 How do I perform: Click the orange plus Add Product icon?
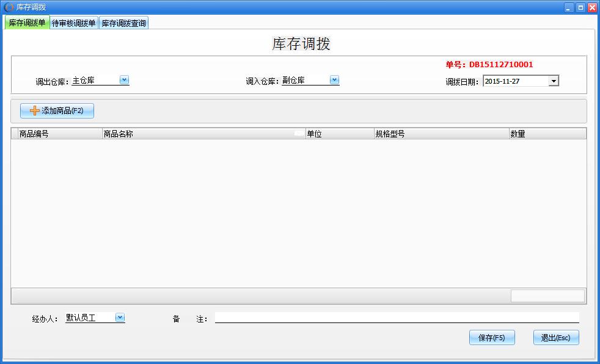point(34,111)
